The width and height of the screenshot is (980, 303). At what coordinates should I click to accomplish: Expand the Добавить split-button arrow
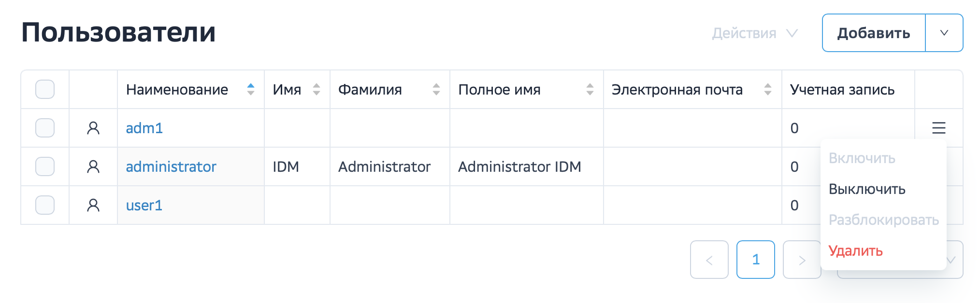click(944, 33)
